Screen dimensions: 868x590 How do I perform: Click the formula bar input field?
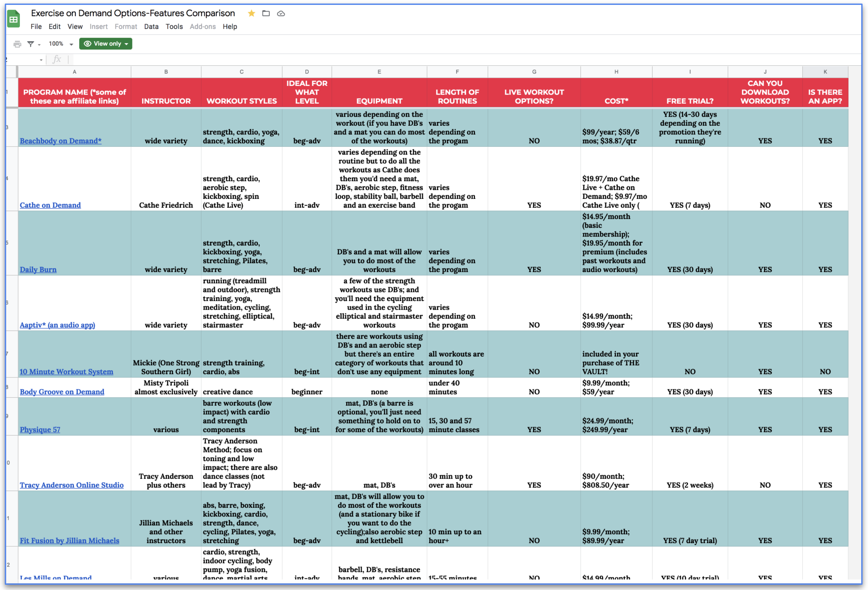coord(450,59)
